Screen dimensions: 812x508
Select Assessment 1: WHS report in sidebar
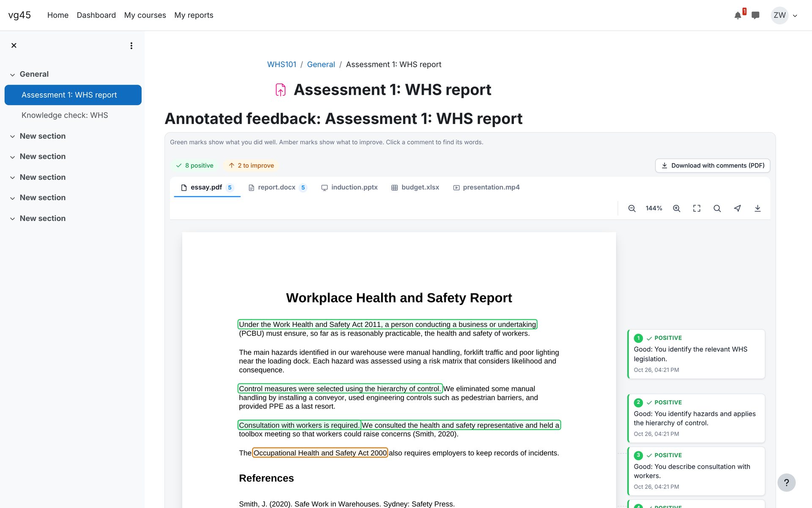73,95
